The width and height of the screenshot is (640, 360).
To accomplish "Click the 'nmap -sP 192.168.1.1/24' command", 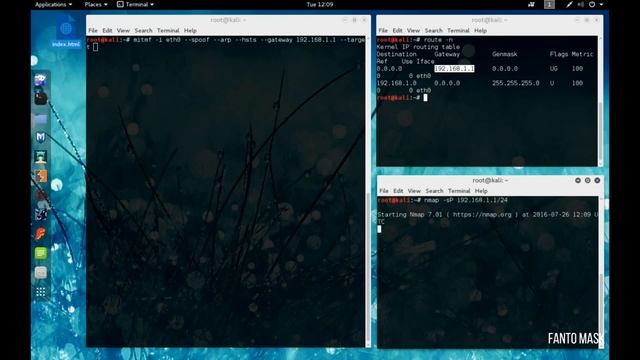I will click(x=466, y=200).
